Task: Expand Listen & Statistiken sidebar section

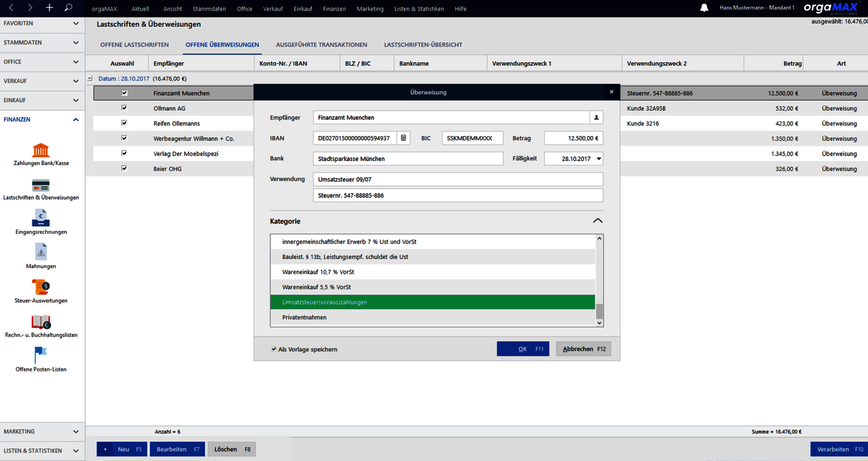Action: (42, 451)
